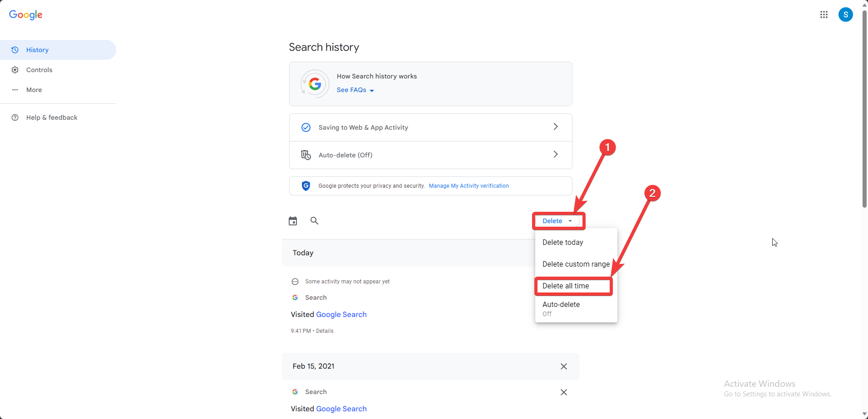Click the Auto-delete (Off) row
The width and height of the screenshot is (868, 419).
tap(430, 155)
